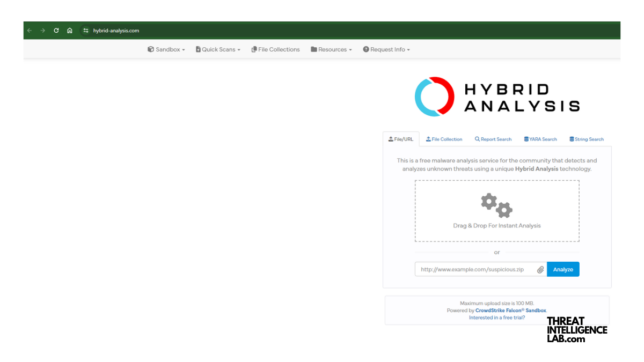
Task: Click the browser reload icon
Action: [56, 31]
